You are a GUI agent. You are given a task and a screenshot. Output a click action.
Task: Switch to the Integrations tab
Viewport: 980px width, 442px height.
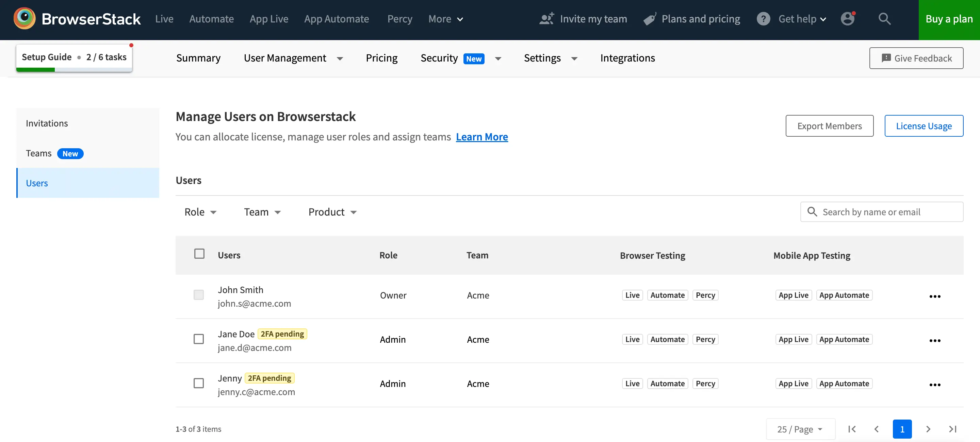click(x=627, y=58)
